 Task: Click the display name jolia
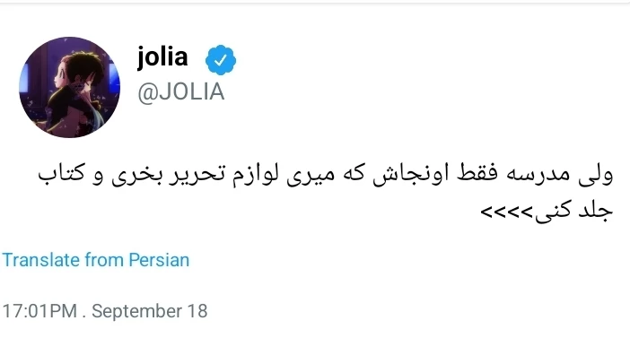[162, 58]
